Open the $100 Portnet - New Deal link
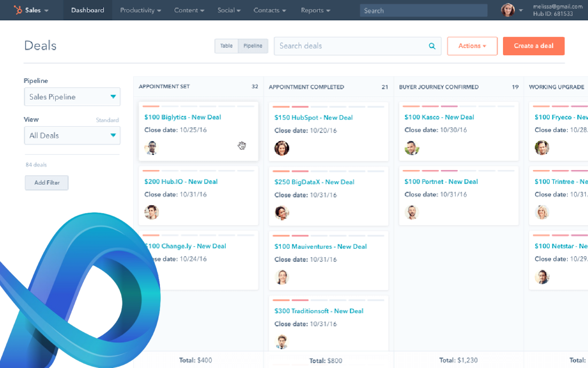 [x=441, y=182]
